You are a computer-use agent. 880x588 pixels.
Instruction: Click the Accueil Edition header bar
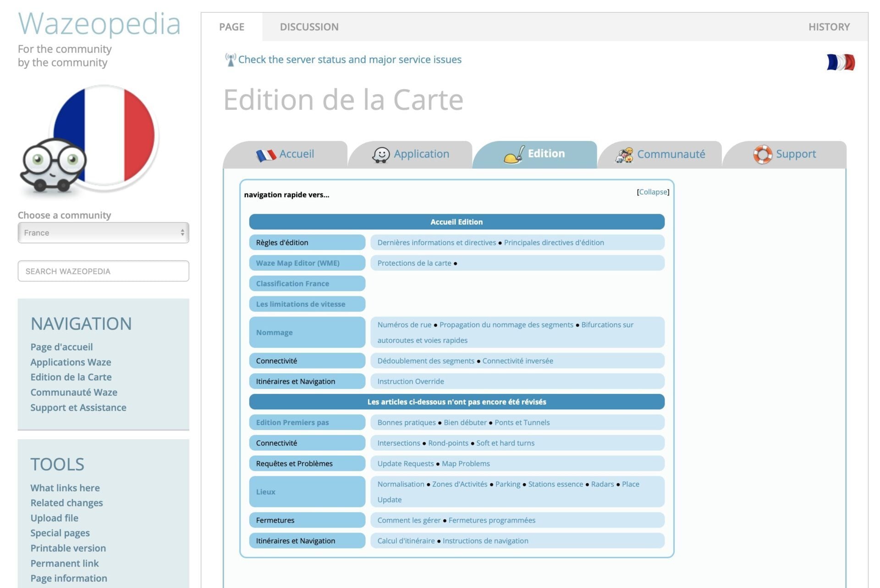coord(456,222)
